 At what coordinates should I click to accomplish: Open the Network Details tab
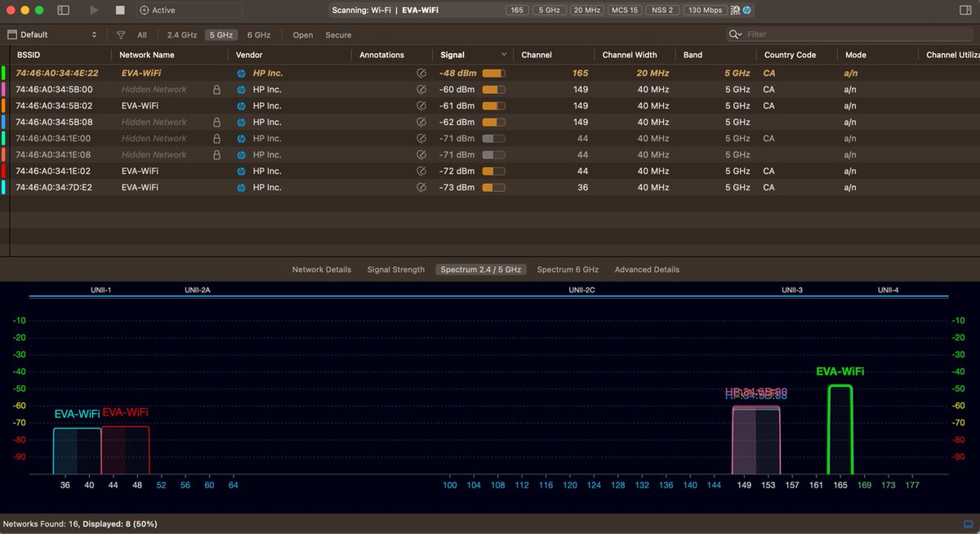pos(322,269)
